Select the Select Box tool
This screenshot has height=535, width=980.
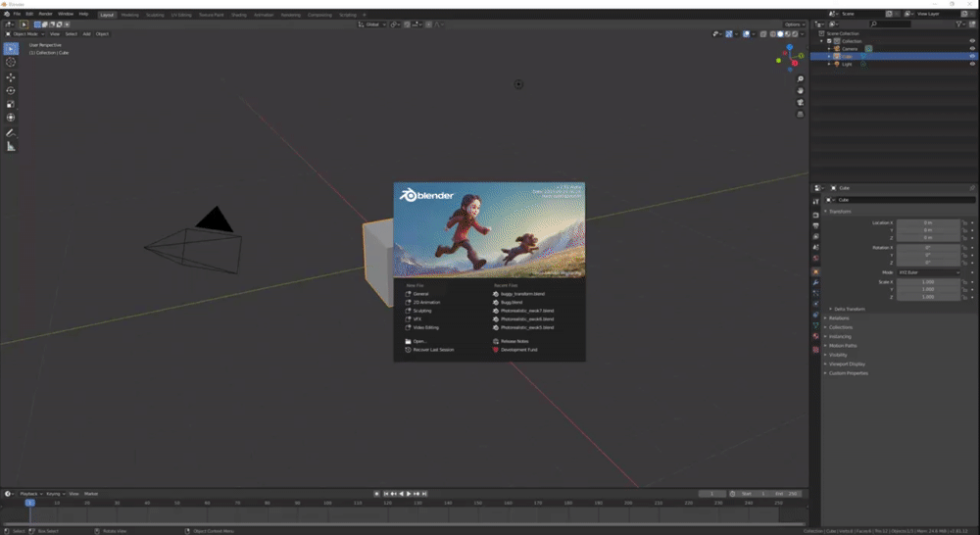[11, 49]
